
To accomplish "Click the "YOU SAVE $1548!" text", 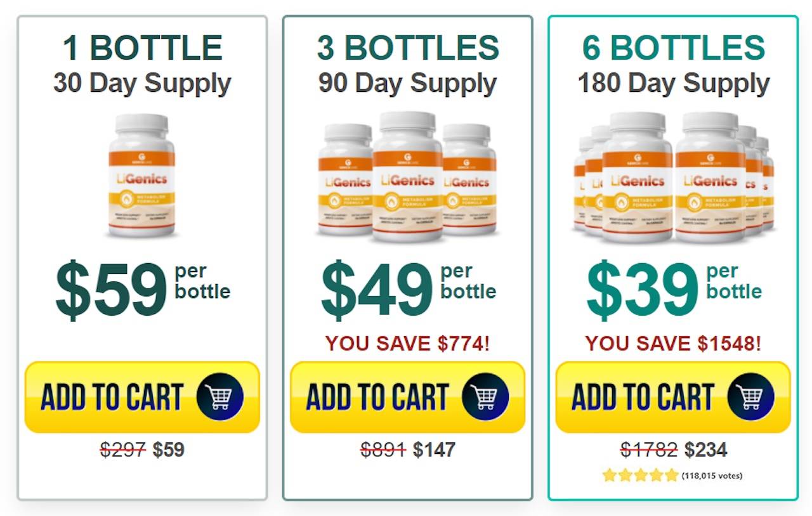I will pos(673,344).
